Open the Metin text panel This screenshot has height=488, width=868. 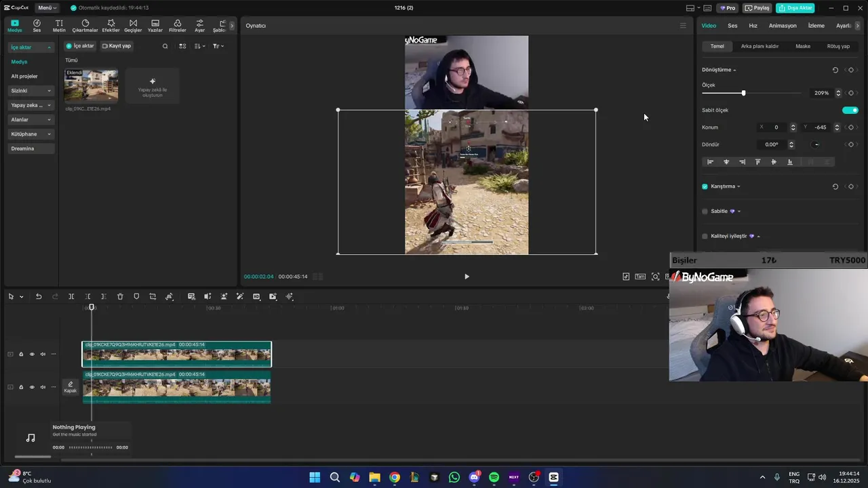59,26
